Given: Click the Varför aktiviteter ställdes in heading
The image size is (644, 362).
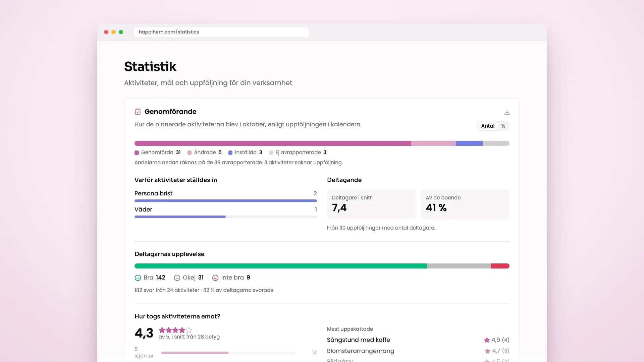Looking at the screenshot, I should [176, 180].
